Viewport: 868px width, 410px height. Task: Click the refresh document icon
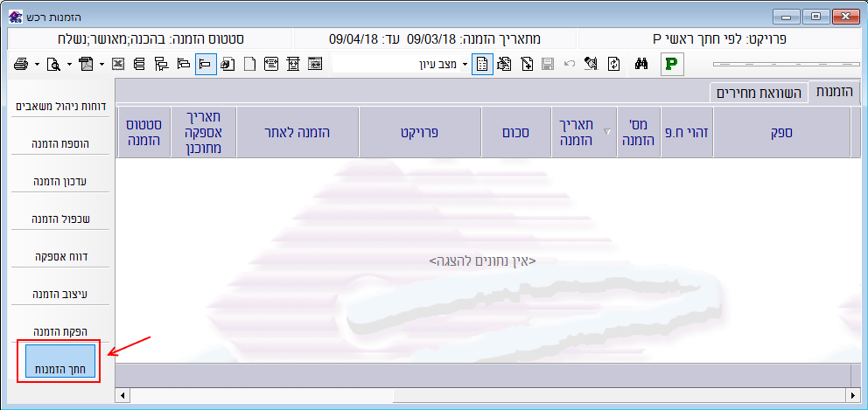point(614,64)
